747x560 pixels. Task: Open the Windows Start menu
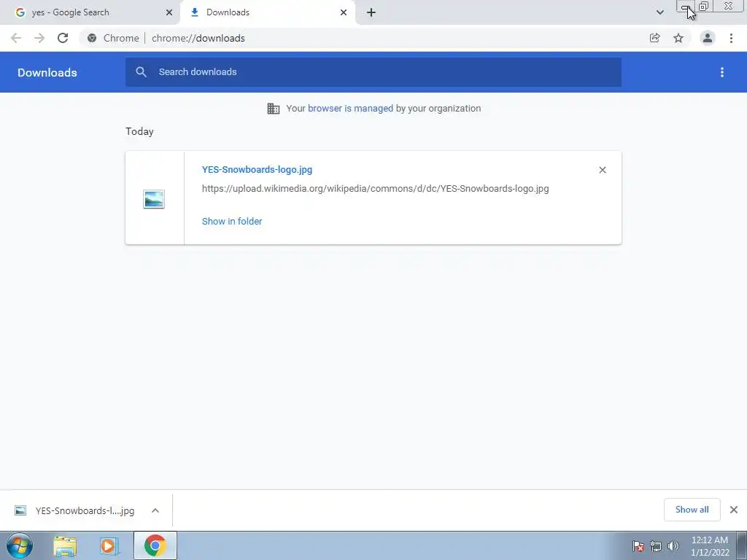click(x=20, y=545)
